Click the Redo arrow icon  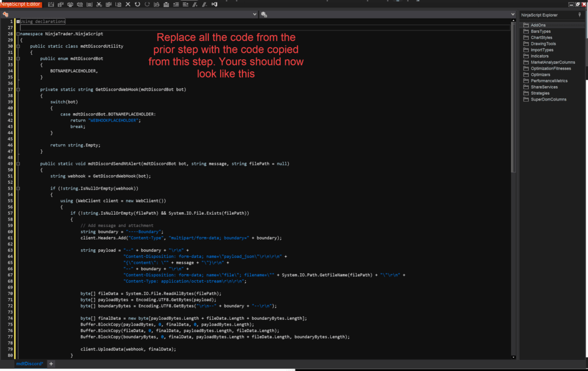click(147, 5)
